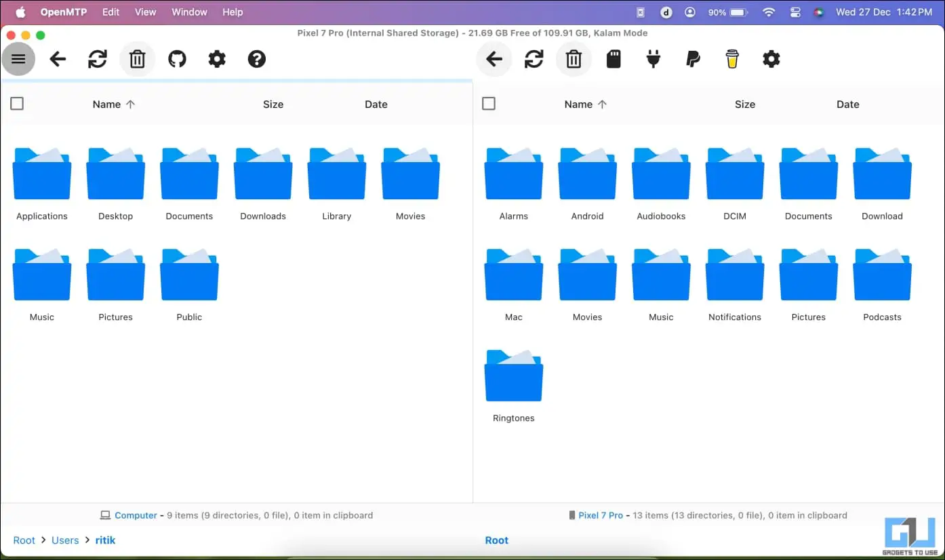Open macOS Control Center icon
The image size is (945, 560).
[x=796, y=12]
